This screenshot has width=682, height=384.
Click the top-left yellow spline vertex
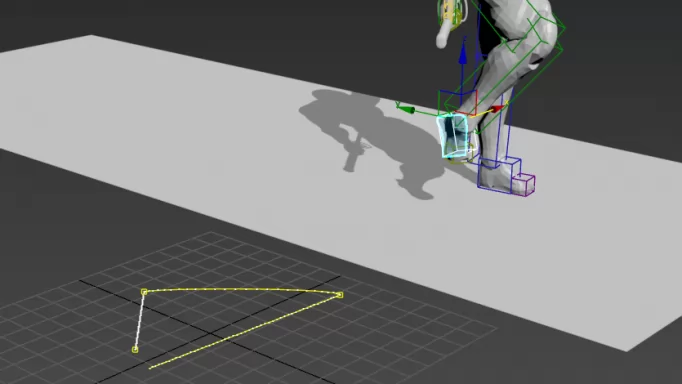[144, 292]
